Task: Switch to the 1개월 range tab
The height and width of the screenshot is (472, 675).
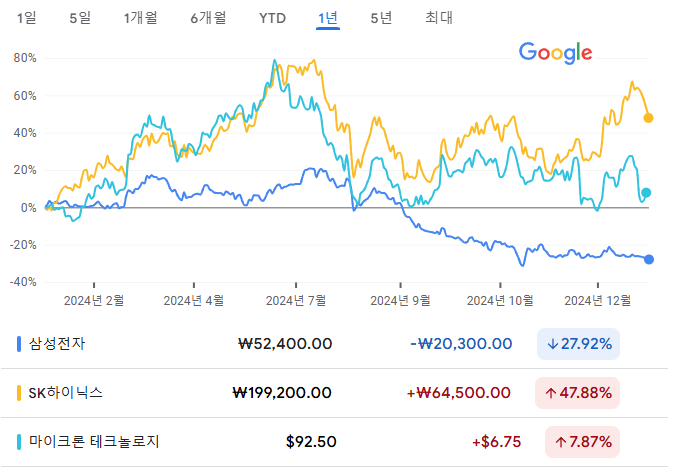Action: pos(140,18)
